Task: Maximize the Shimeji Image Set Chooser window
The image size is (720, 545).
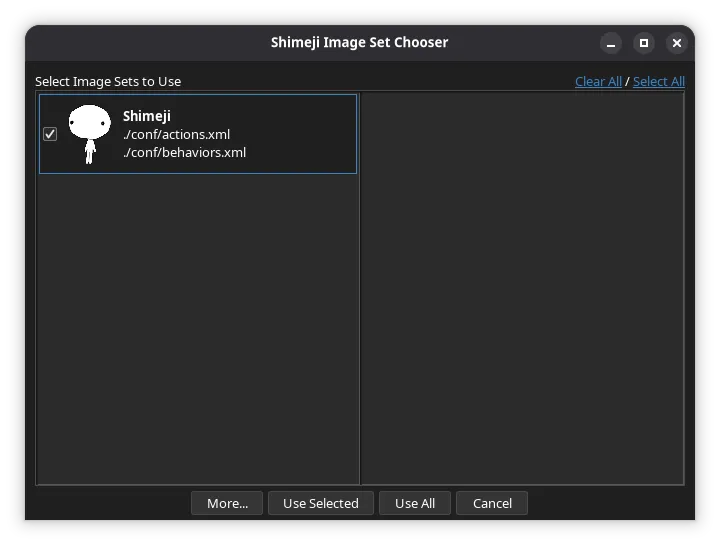Action: tap(644, 43)
